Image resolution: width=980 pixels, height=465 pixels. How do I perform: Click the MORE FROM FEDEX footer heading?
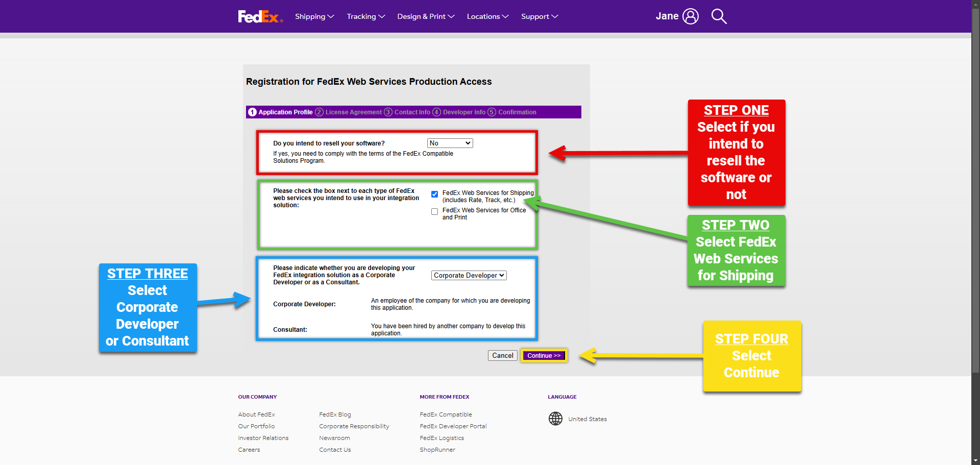(x=445, y=397)
